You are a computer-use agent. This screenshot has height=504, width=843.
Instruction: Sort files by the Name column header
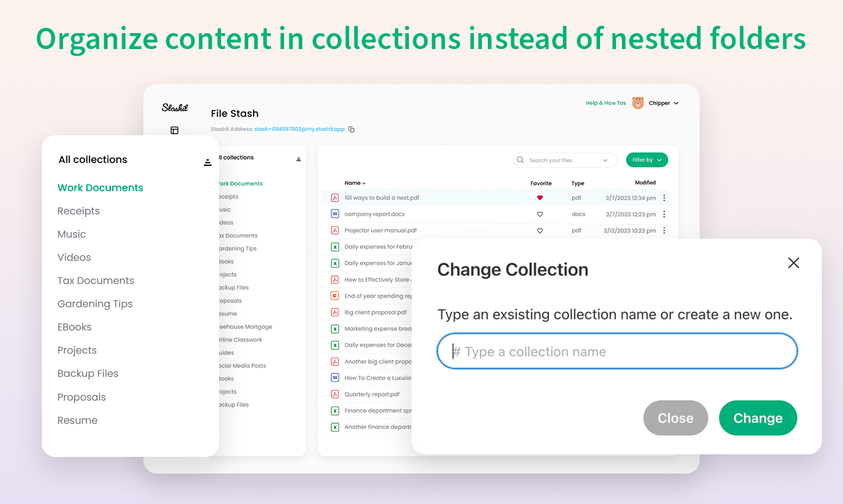coord(354,183)
